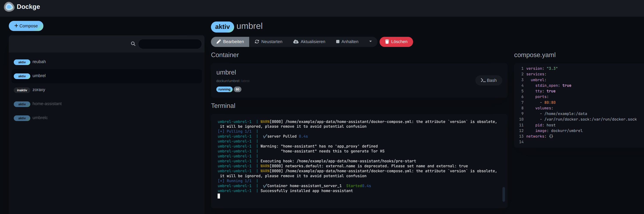Click the stop square icon on Anhalten

click(338, 42)
